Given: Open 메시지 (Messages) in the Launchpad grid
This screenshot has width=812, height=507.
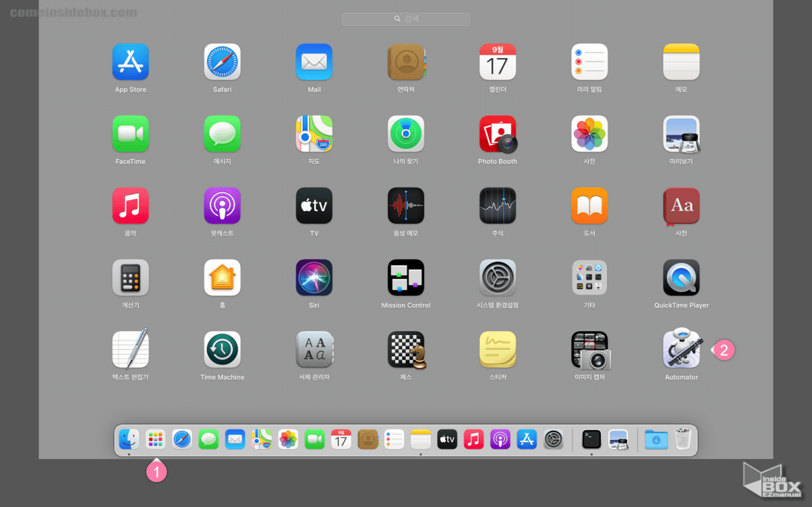Looking at the screenshot, I should [x=222, y=134].
